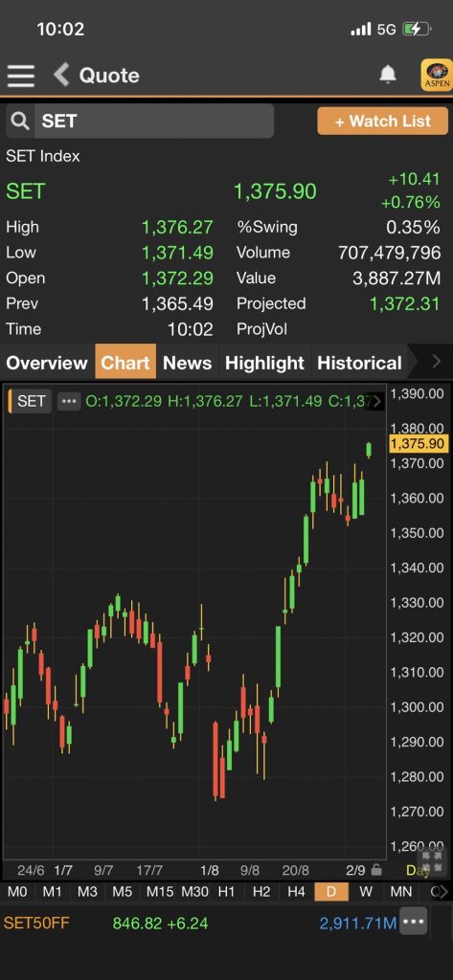
Task: Go back with the Quote arrow
Action: 61,75
